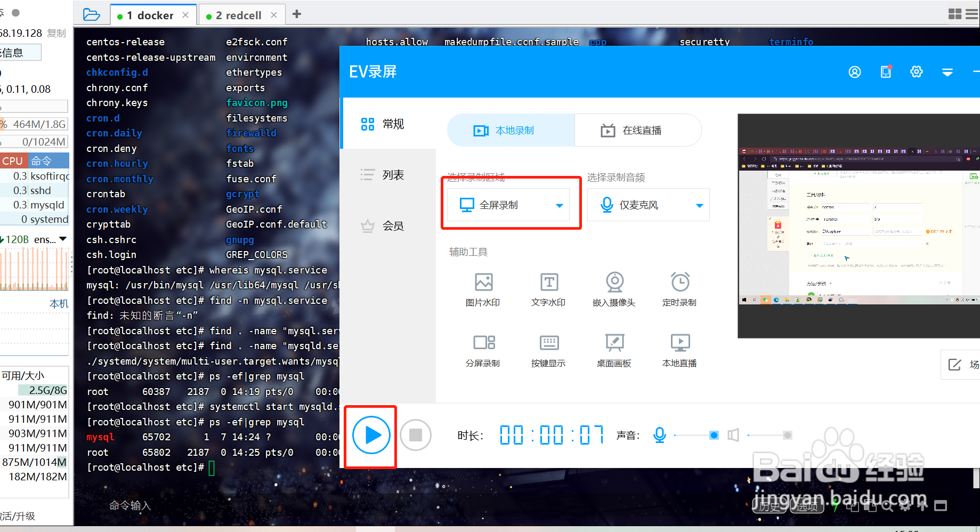
Task: Open the 文字水印 text watermark tool
Action: 548,289
